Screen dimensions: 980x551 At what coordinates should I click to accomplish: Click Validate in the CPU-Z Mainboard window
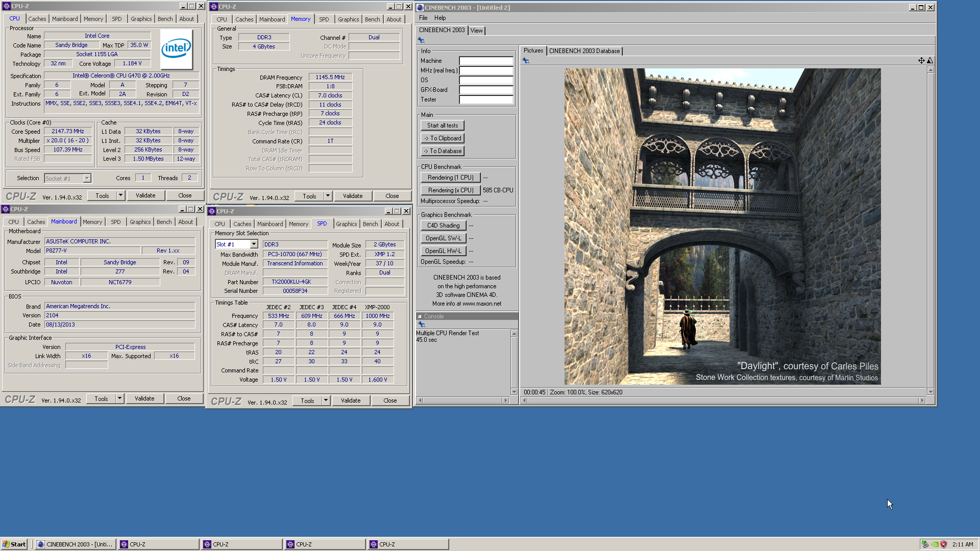tap(144, 398)
